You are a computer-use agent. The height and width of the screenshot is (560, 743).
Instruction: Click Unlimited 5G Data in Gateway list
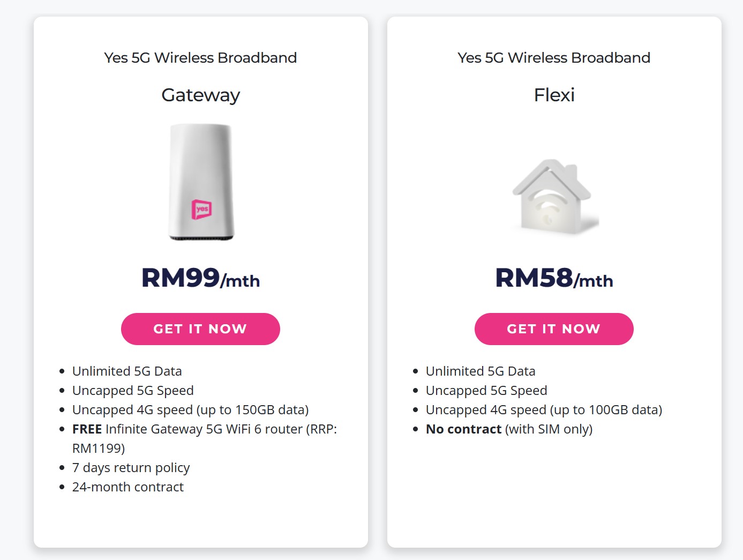127,371
